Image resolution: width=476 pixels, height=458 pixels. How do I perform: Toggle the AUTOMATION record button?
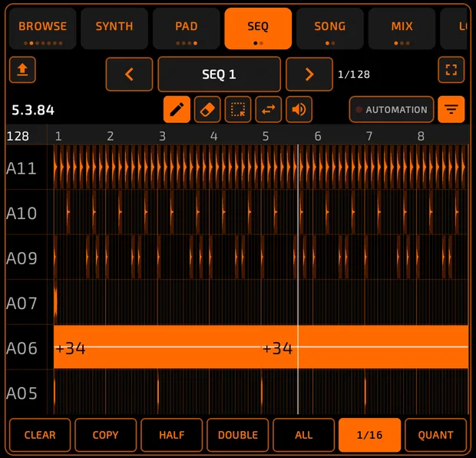tap(392, 109)
